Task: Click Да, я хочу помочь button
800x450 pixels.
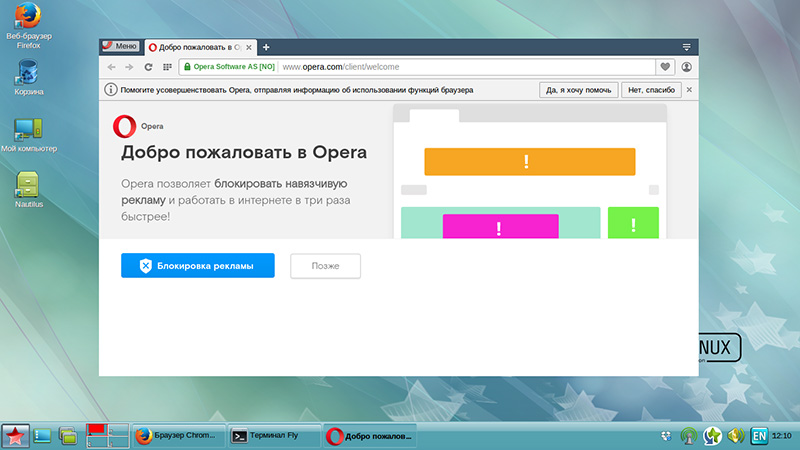Action: (x=579, y=90)
